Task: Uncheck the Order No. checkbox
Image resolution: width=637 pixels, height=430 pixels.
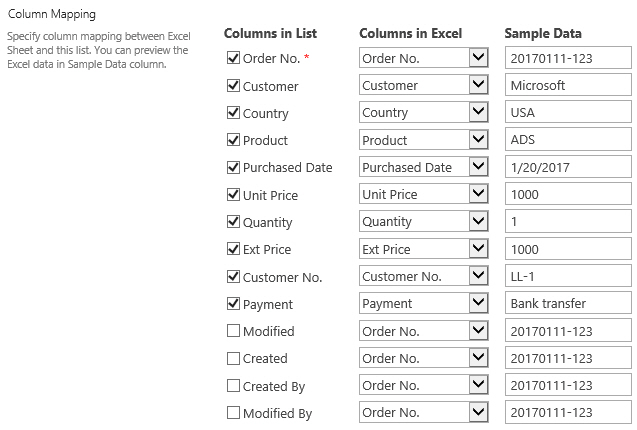Action: coord(234,58)
